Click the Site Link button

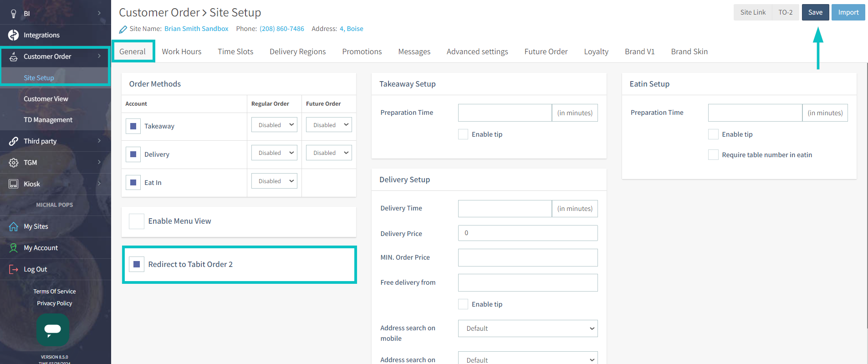coord(753,12)
